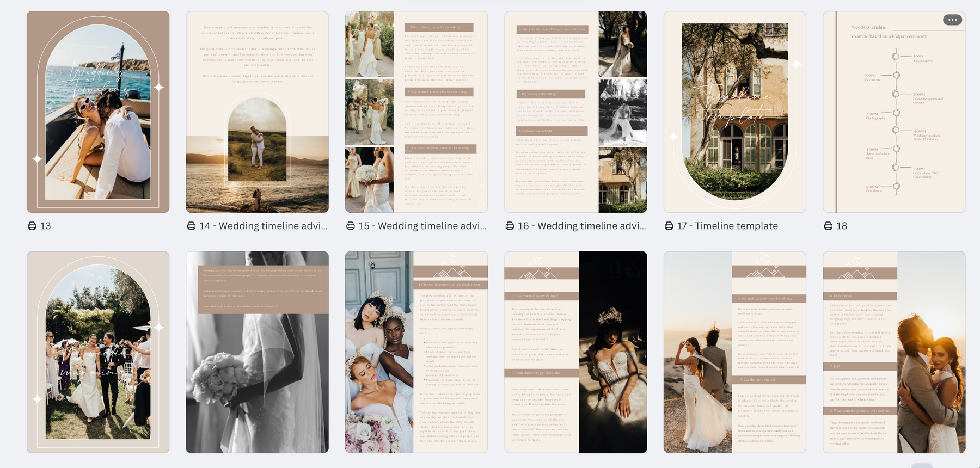980x468 pixels.
Task: Open page 17 Timeline template villa thumbnail
Action: point(734,112)
